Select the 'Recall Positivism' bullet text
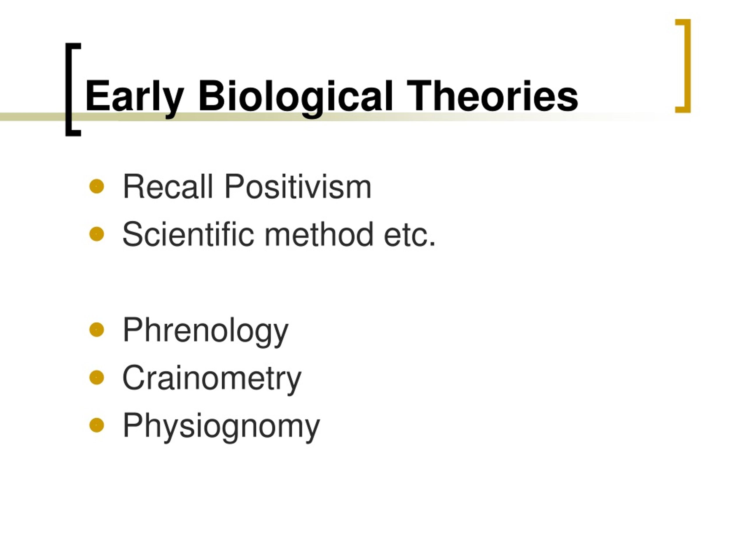747x560 pixels. (x=247, y=186)
